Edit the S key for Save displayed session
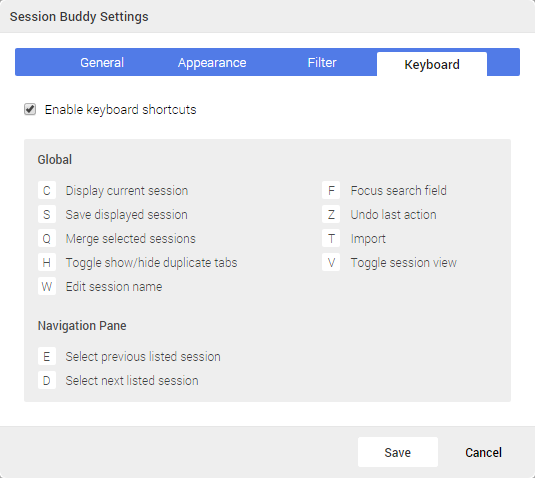Image resolution: width=535 pixels, height=478 pixels. pyautogui.click(x=47, y=214)
